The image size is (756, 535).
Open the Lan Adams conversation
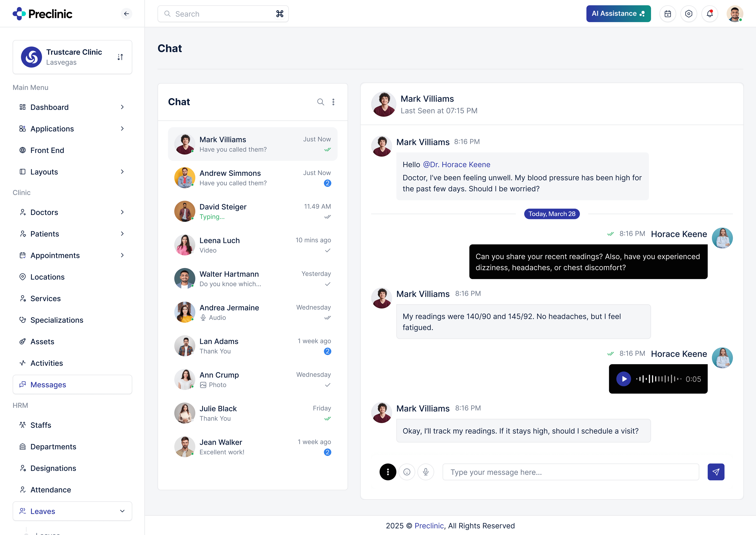click(253, 346)
